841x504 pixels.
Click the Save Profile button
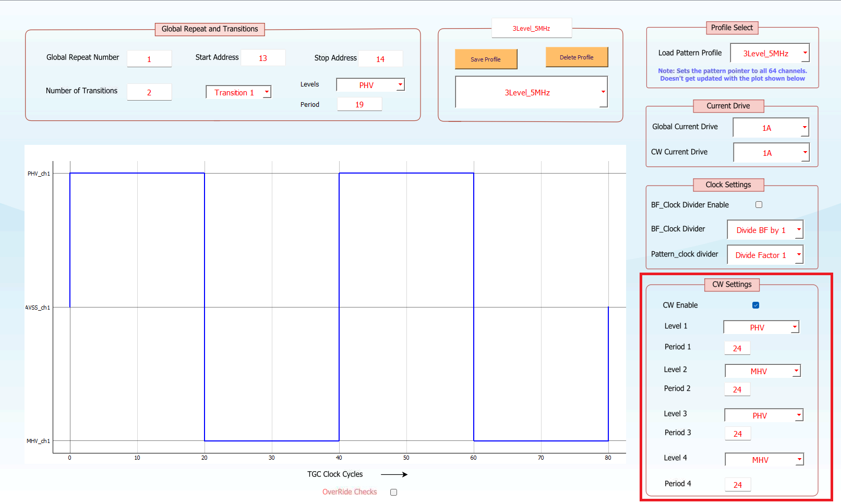[x=486, y=59]
